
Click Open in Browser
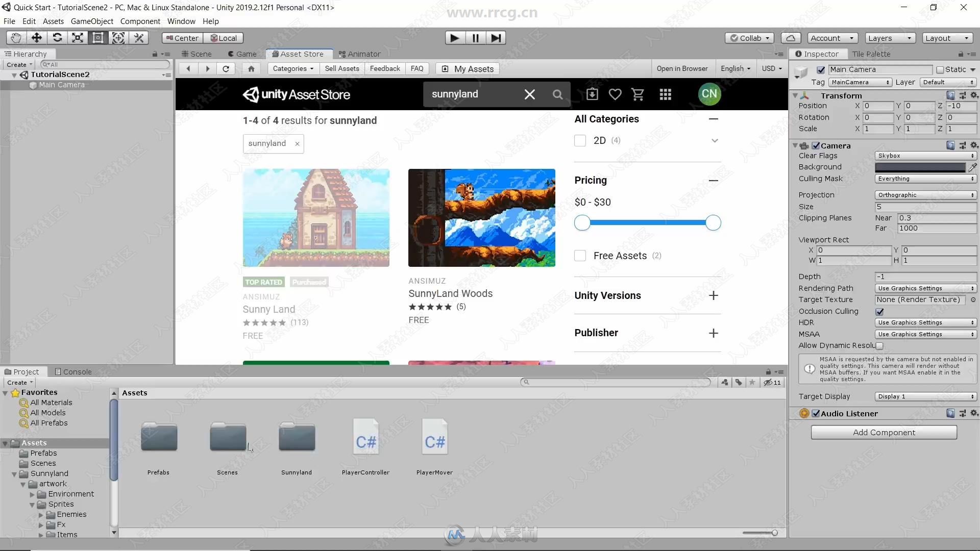pos(682,68)
